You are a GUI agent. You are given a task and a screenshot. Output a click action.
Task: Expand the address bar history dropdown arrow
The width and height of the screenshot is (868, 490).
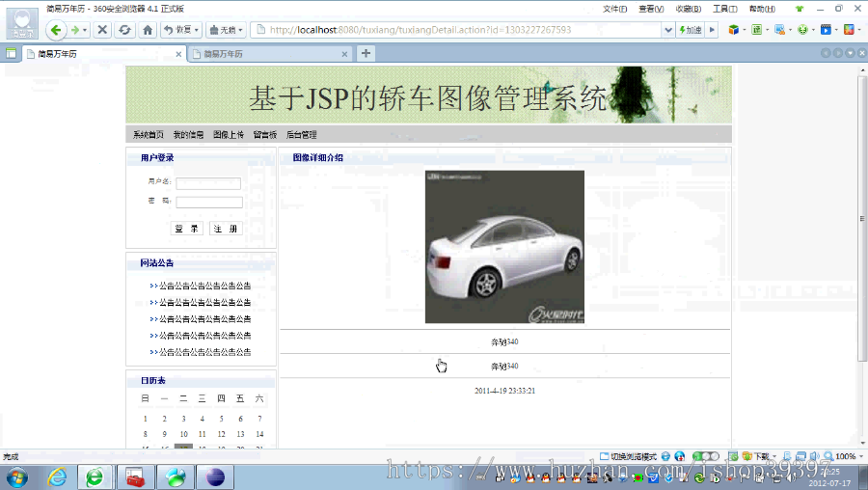pyautogui.click(x=668, y=30)
